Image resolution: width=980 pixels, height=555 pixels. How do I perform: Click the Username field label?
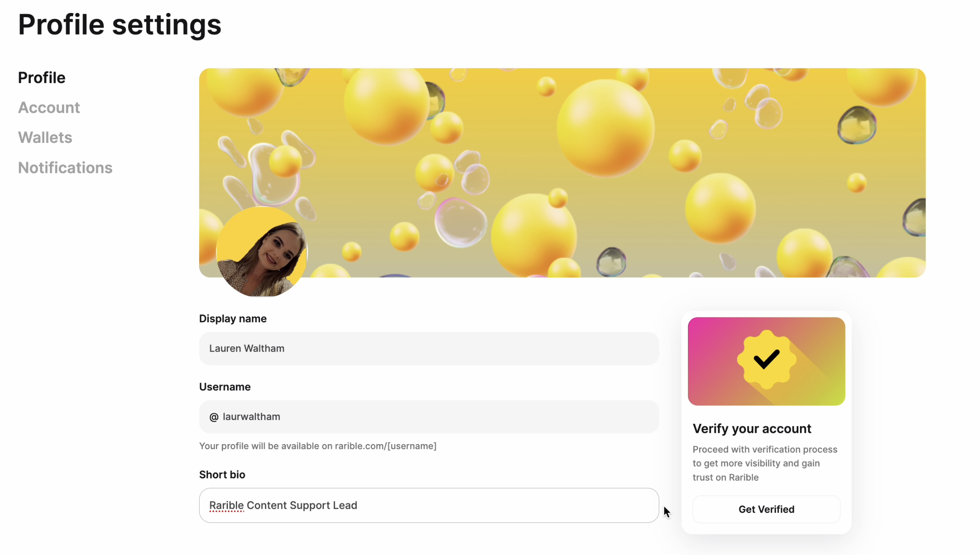[225, 387]
